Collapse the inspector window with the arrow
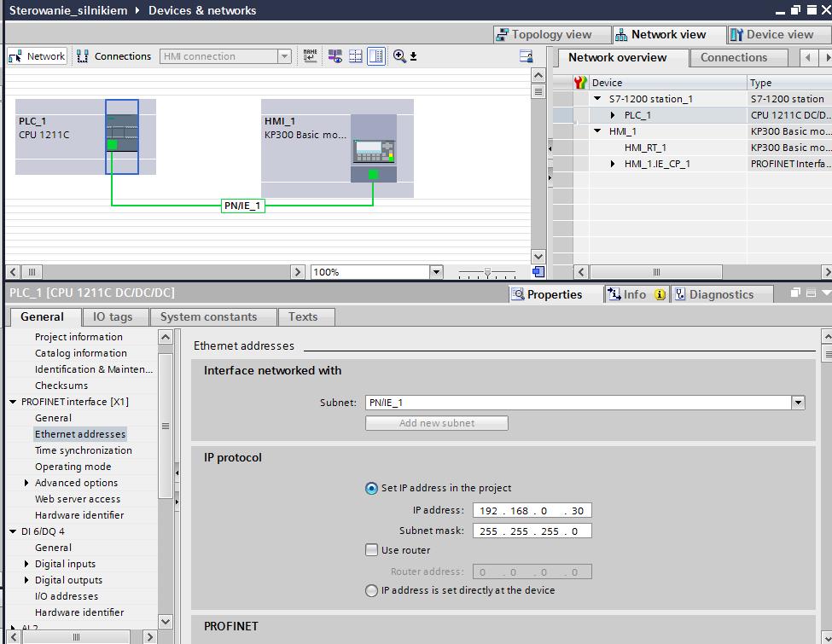 pyautogui.click(x=826, y=293)
